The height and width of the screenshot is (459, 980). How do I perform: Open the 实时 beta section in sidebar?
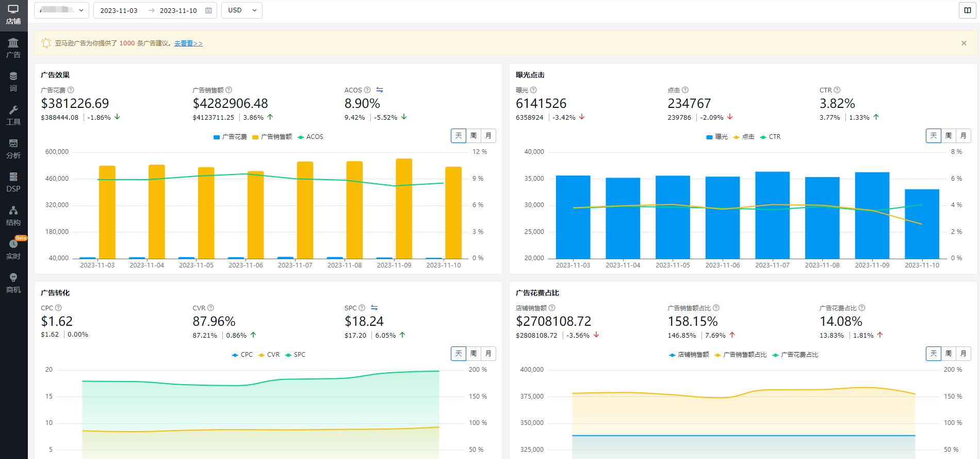point(13,249)
